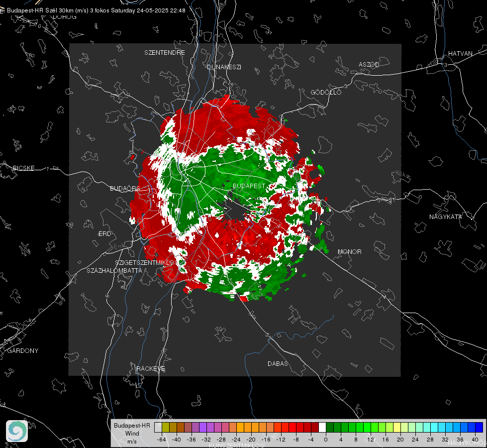487x448 pixels.
Task: Click the GÁRDONY city label
Action: pyautogui.click(x=23, y=351)
